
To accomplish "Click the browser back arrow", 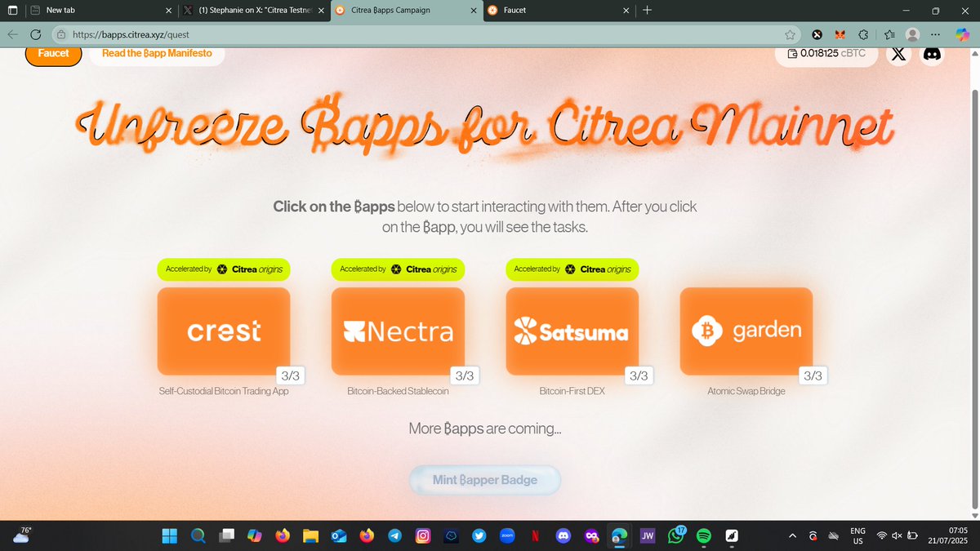I will pyautogui.click(x=12, y=34).
